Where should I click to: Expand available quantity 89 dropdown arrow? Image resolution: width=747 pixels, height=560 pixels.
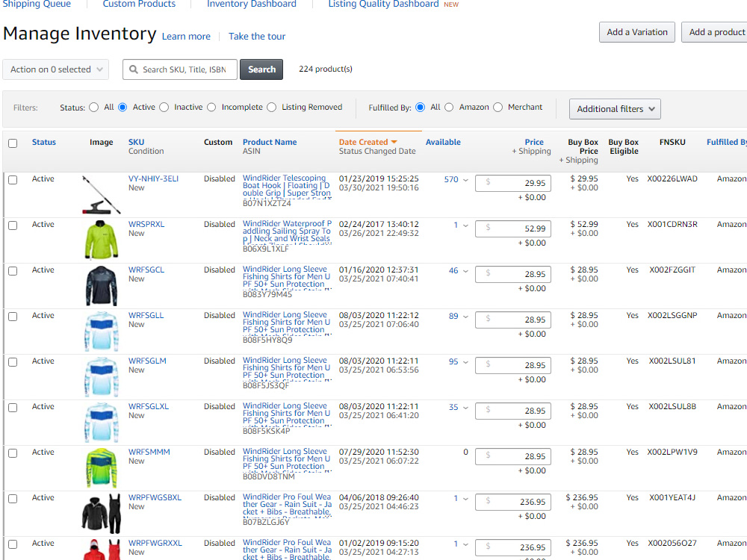465,317
